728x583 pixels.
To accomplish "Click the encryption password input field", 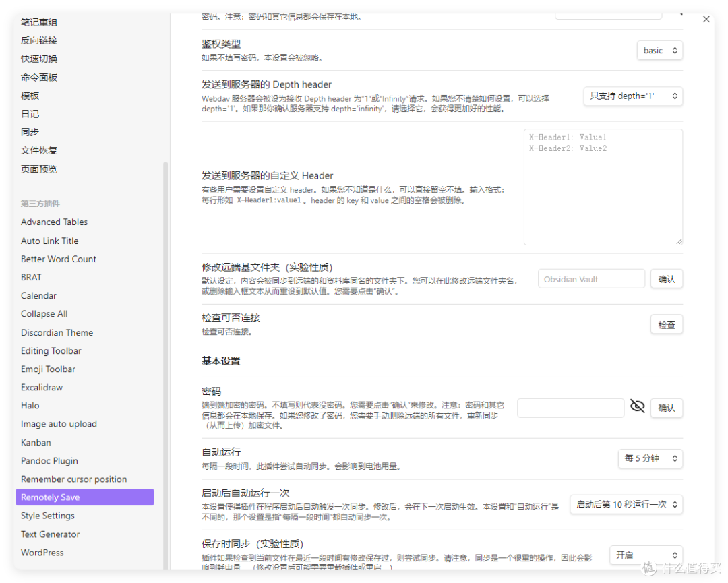I will (x=571, y=408).
